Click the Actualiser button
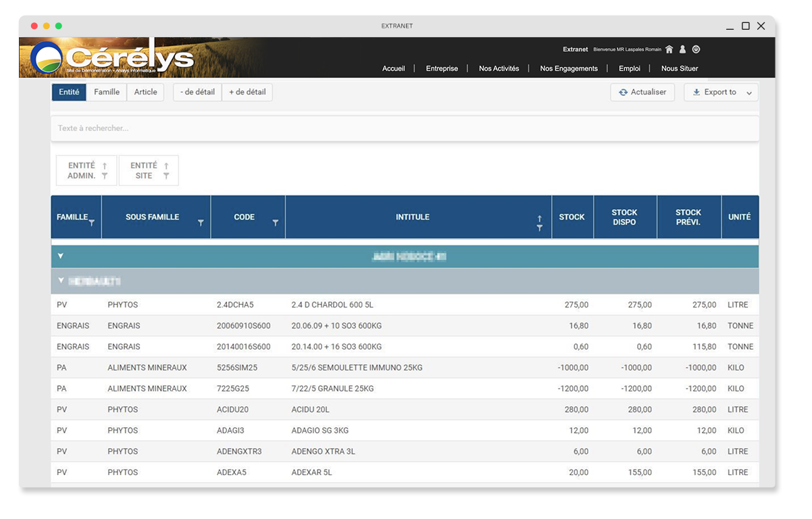The image size is (812, 519). click(642, 93)
